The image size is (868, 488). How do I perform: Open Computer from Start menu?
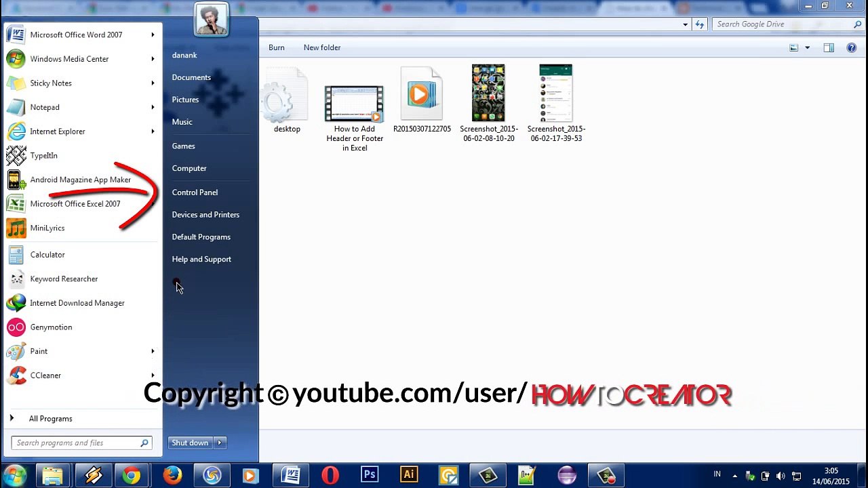pyautogui.click(x=189, y=168)
